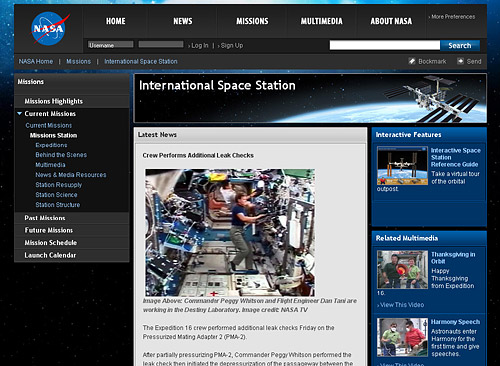Open Launch Calendar section
Viewport: 500px width, 366px height.
pos(50,255)
